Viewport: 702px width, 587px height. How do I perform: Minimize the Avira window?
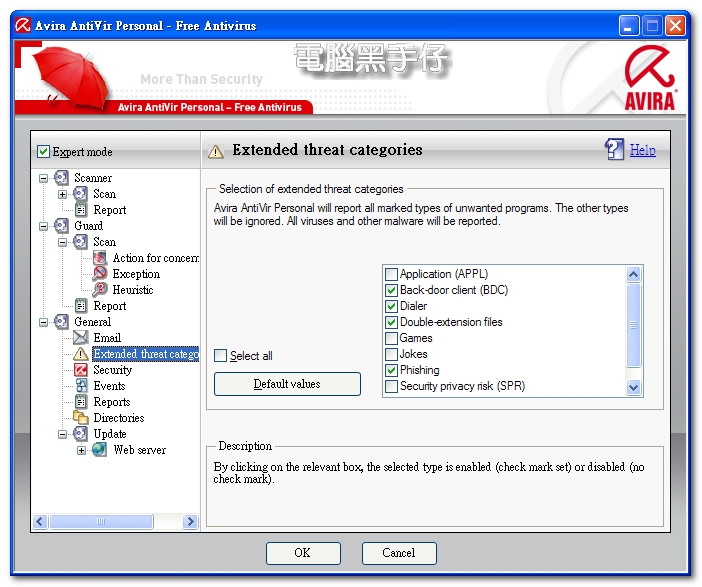[x=629, y=26]
